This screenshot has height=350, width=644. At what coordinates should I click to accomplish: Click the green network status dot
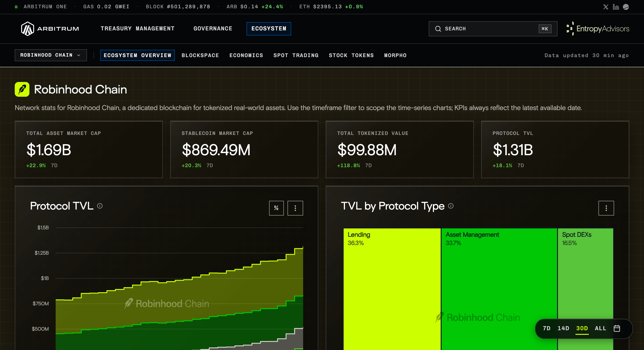pos(16,7)
